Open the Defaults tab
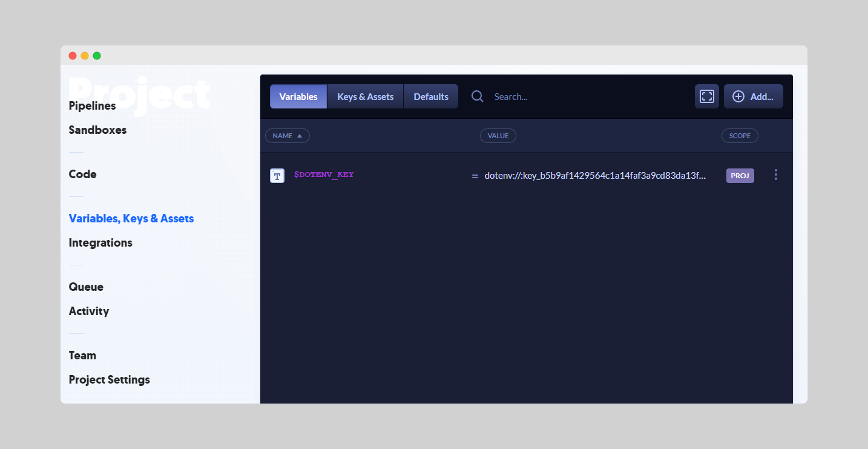The width and height of the screenshot is (868, 449). 431,96
